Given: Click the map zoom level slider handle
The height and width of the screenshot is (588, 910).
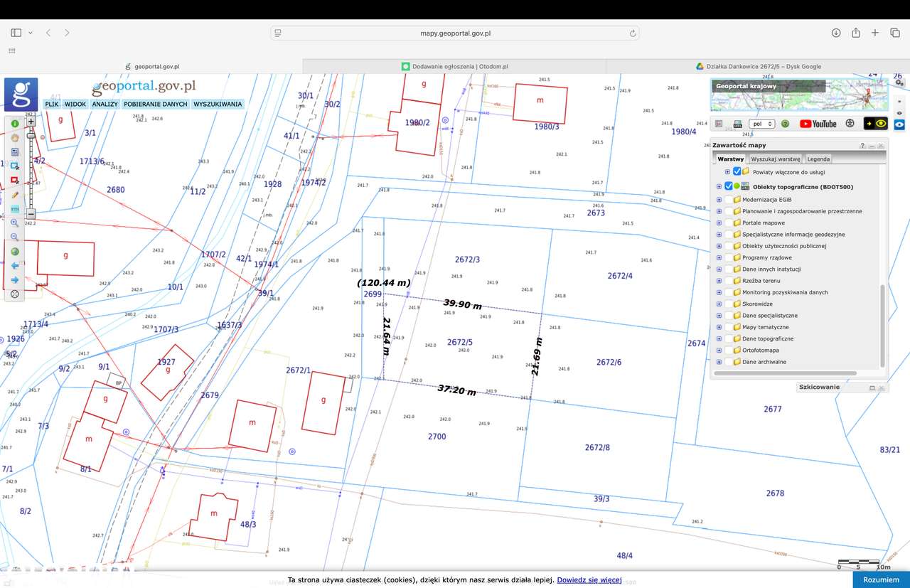Looking at the screenshot, I should tap(31, 135).
